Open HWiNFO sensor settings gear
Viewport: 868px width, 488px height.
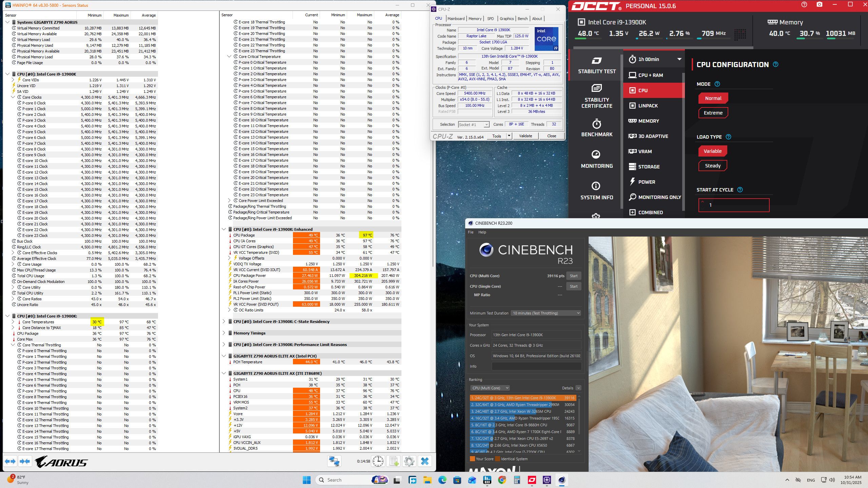[x=409, y=461]
